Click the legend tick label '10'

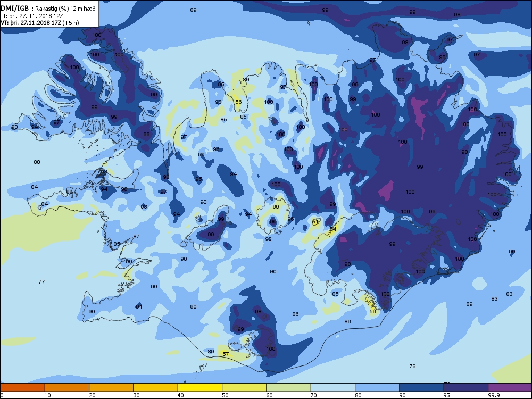(48, 395)
